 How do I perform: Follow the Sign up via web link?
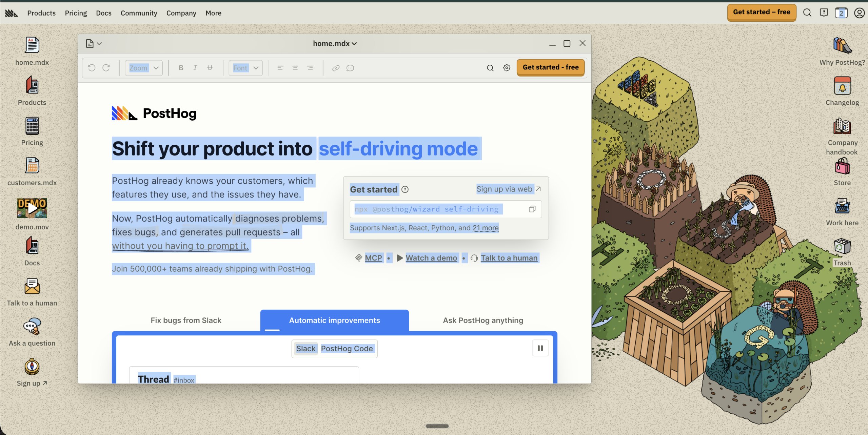pyautogui.click(x=508, y=189)
